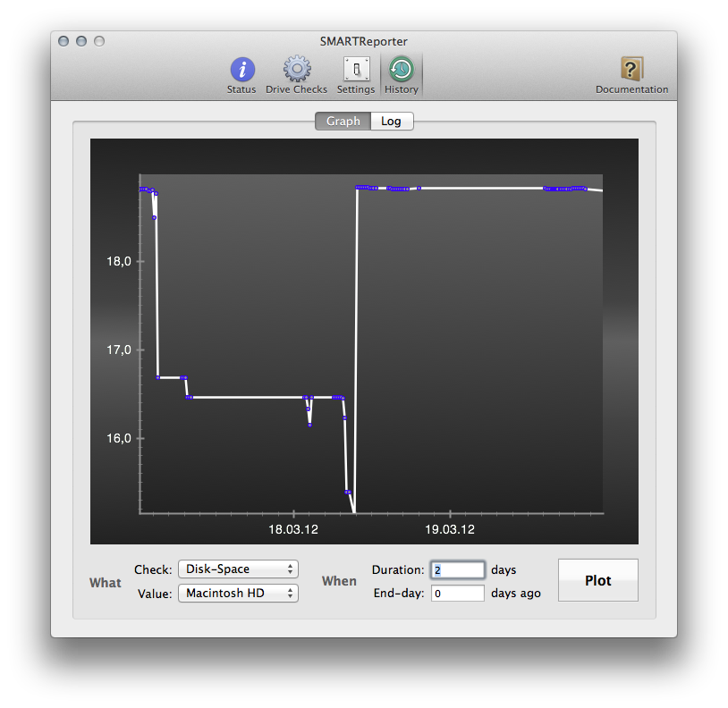
Task: Click the 17,0 y-axis label
Action: pyautogui.click(x=119, y=350)
